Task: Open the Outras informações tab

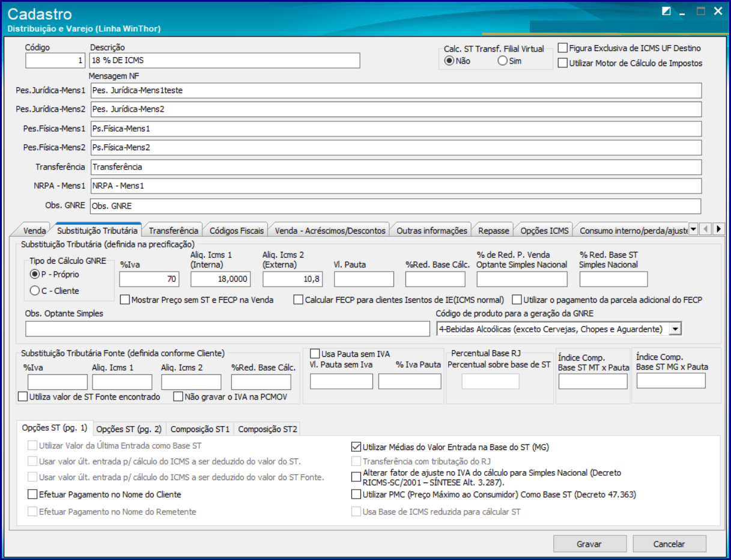Action: coord(431,230)
